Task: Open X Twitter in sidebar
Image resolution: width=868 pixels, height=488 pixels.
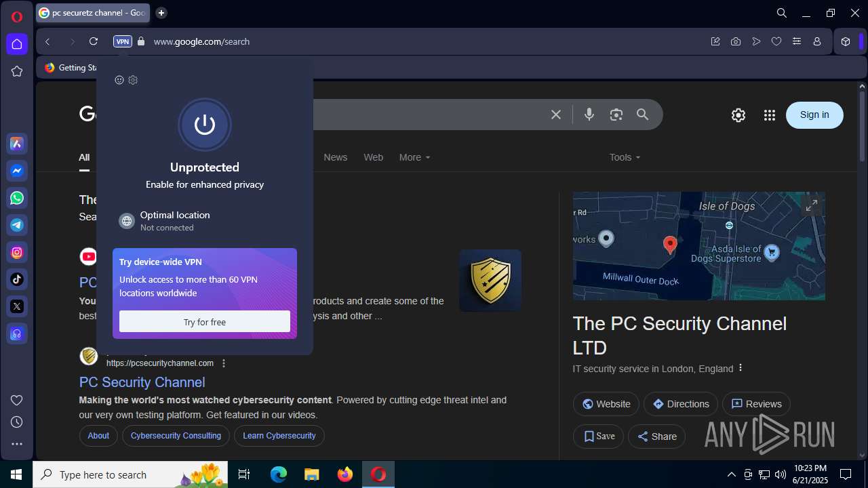Action: 17,306
